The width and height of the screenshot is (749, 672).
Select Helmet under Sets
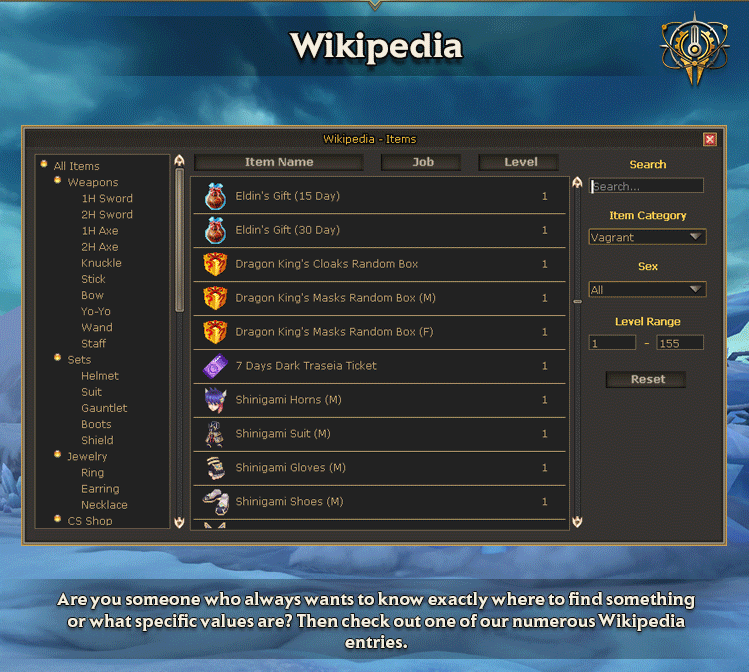tap(100, 376)
